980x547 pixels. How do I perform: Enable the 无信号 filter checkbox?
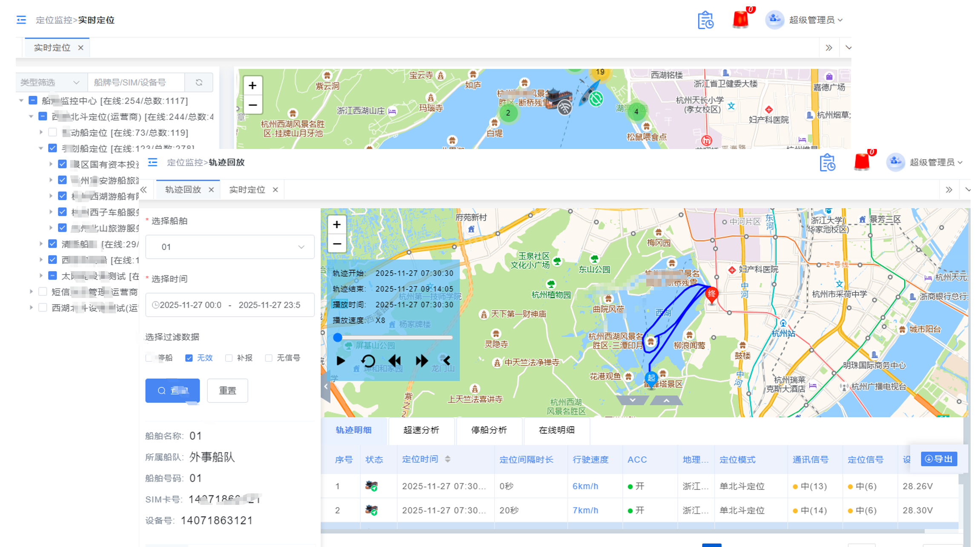269,358
